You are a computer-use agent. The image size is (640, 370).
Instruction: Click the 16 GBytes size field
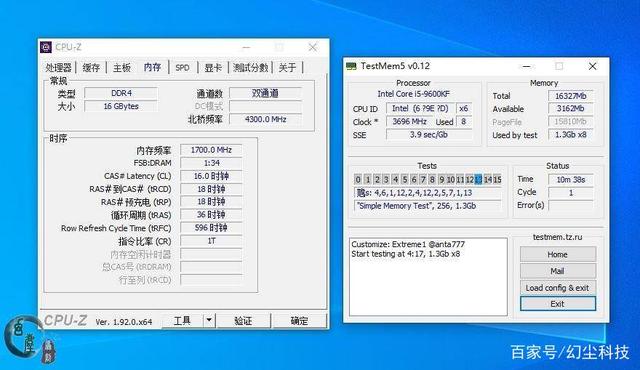click(x=121, y=106)
